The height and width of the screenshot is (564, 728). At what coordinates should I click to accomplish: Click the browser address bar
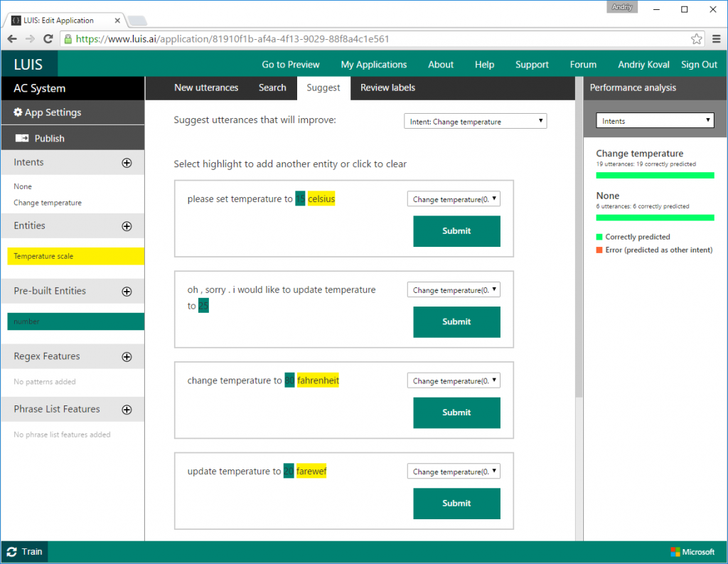pyautogui.click(x=355, y=39)
